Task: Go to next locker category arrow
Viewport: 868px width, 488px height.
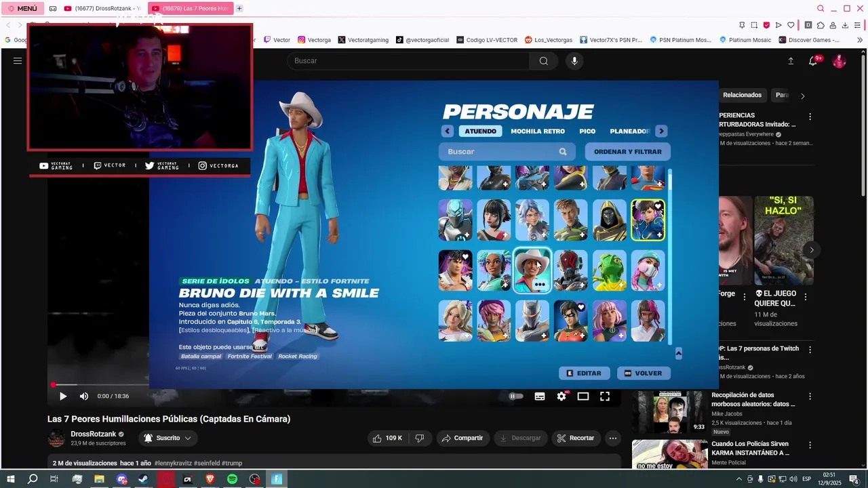Action: pyautogui.click(x=661, y=131)
